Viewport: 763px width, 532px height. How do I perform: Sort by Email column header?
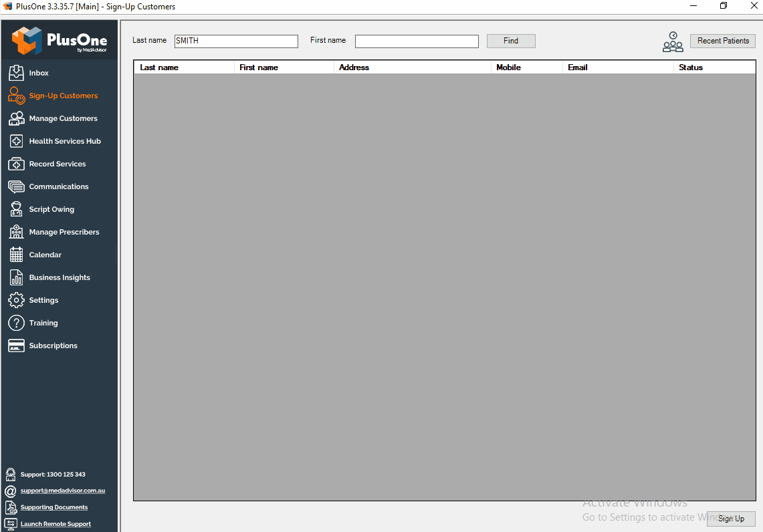[618, 68]
